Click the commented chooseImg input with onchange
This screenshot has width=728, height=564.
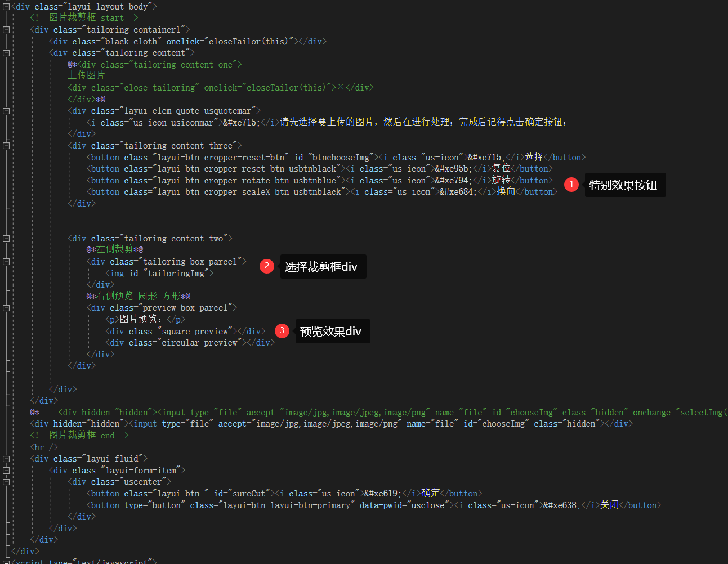pyautogui.click(x=379, y=413)
